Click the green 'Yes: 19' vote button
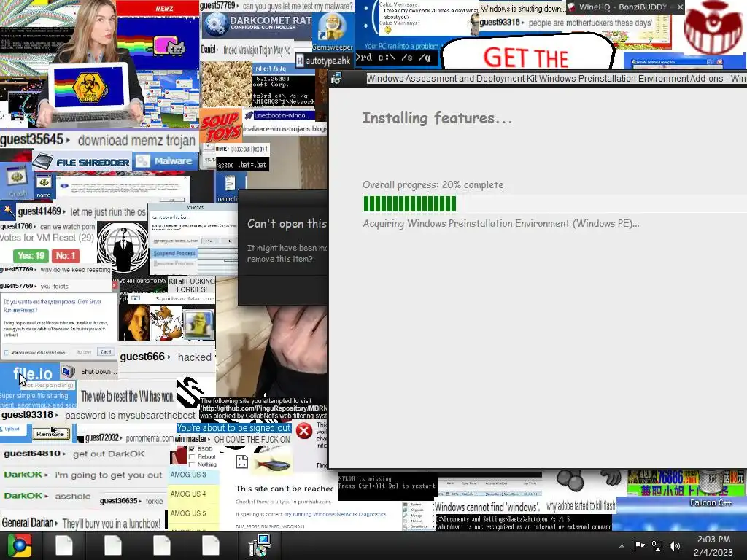 [31, 256]
